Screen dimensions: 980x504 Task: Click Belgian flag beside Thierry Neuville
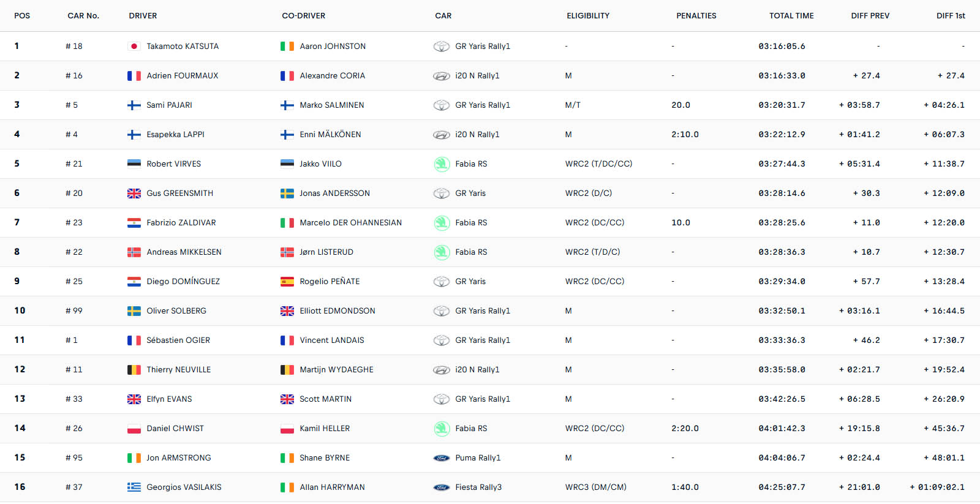134,370
